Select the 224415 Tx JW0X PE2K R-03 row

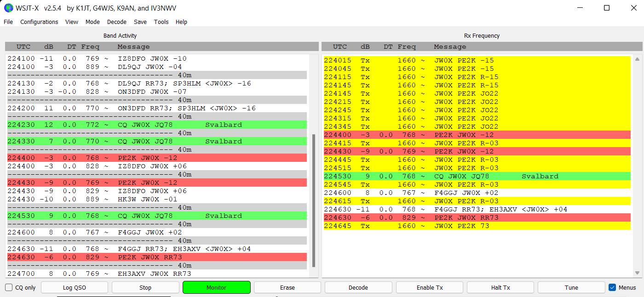coord(477,143)
